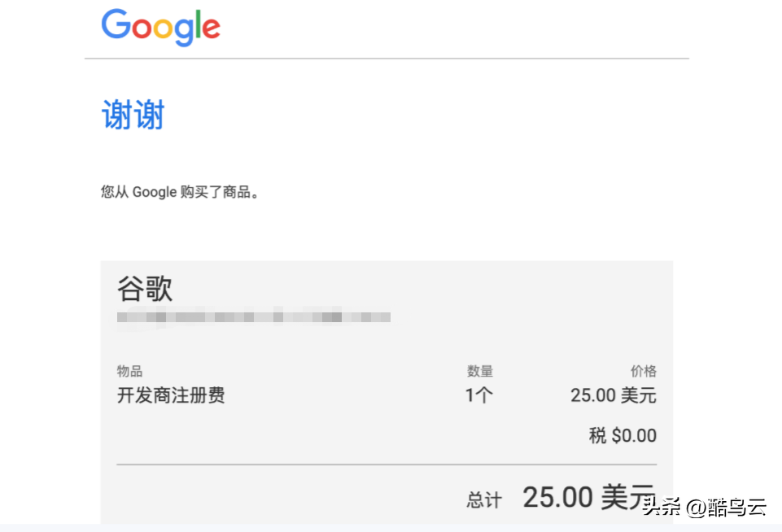Select the 谷歌 merchant name
782x532 pixels.
tap(145, 289)
